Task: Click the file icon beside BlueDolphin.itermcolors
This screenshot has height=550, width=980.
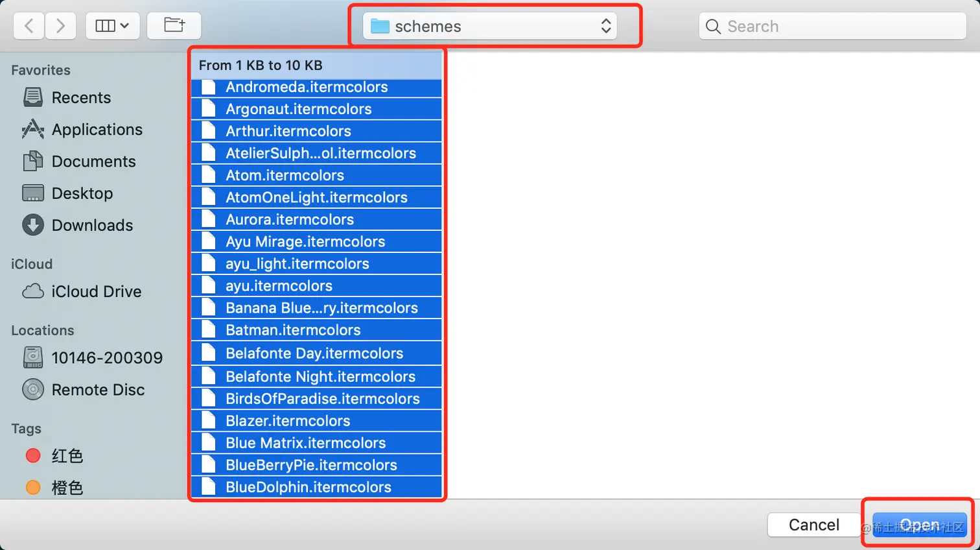Action: pyautogui.click(x=208, y=486)
